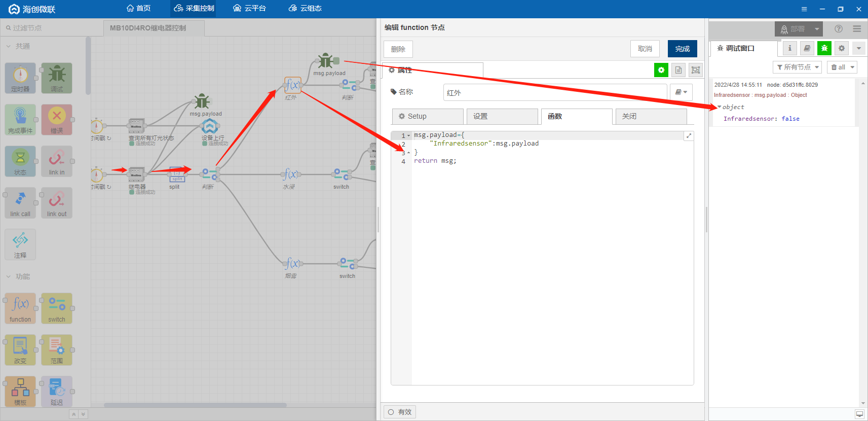Select the 错误 error node in palette

point(57,120)
